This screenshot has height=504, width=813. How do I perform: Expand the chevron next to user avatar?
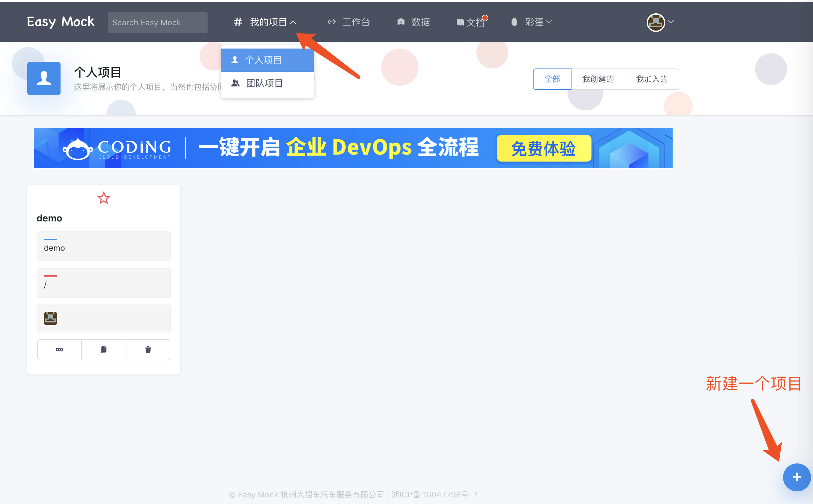click(x=671, y=22)
